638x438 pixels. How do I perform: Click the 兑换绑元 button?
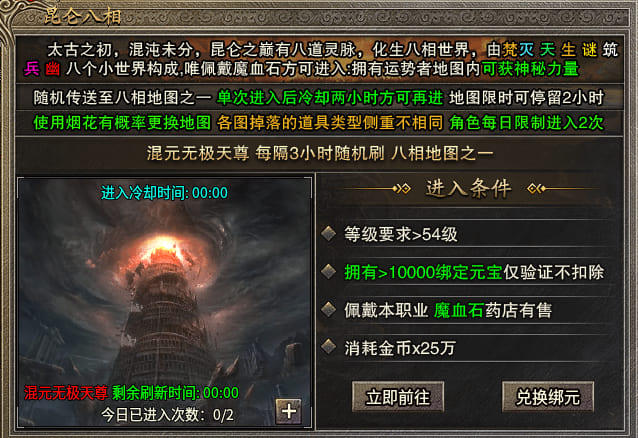[x=548, y=397]
